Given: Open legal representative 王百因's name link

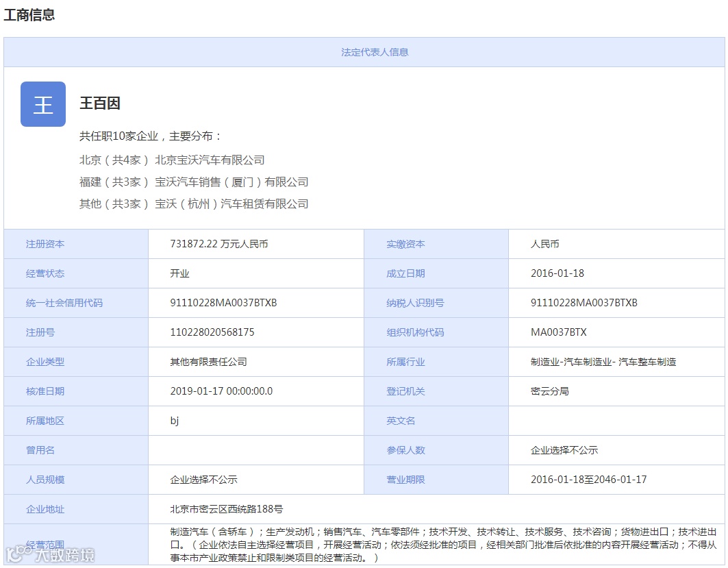Looking at the screenshot, I should 100,103.
